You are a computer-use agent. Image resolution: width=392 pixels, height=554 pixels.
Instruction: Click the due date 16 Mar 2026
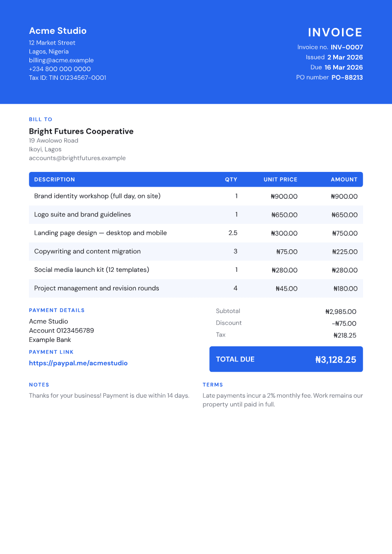pos(343,68)
